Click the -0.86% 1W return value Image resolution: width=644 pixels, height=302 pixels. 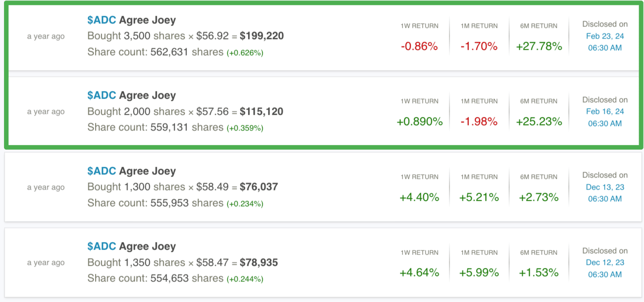click(x=419, y=46)
